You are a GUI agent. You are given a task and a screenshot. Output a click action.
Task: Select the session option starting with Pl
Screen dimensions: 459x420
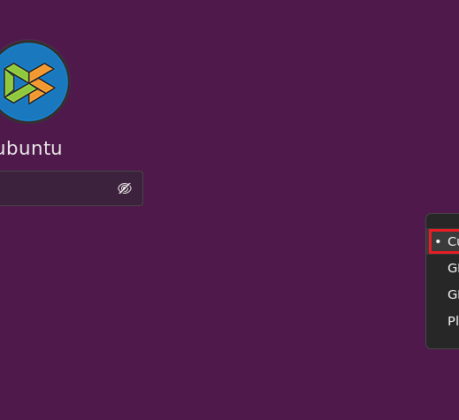(x=443, y=321)
